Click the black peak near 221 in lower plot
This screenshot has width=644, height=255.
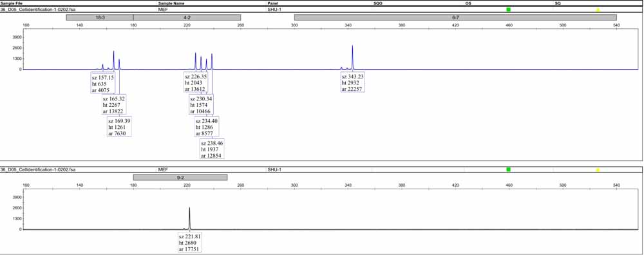(189, 218)
